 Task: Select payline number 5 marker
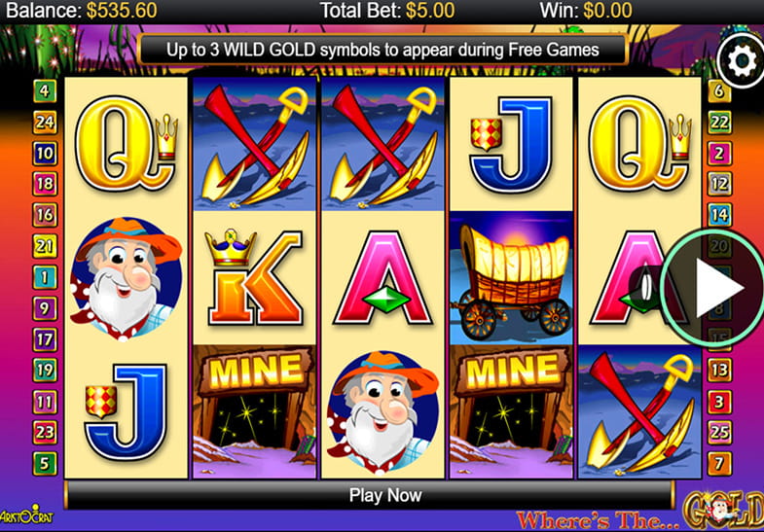pyautogui.click(x=45, y=463)
